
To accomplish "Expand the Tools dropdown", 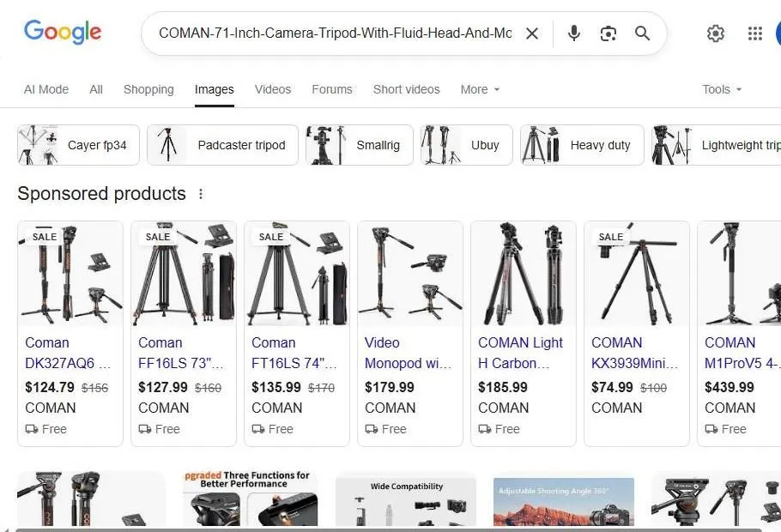I will coord(722,89).
